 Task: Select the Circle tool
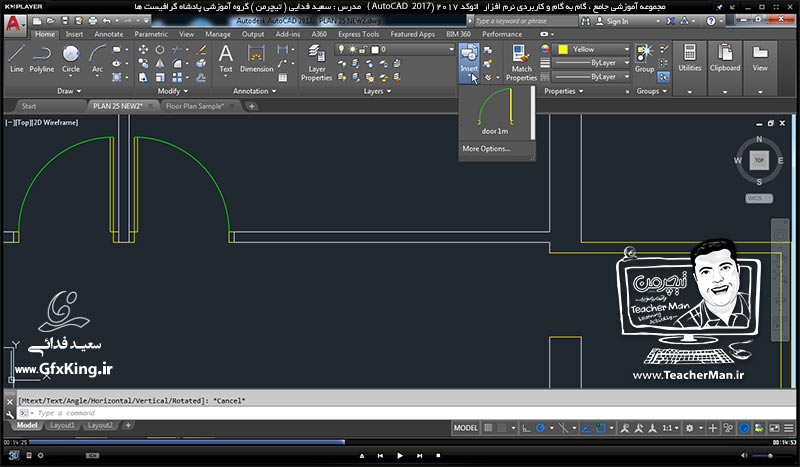click(x=71, y=58)
